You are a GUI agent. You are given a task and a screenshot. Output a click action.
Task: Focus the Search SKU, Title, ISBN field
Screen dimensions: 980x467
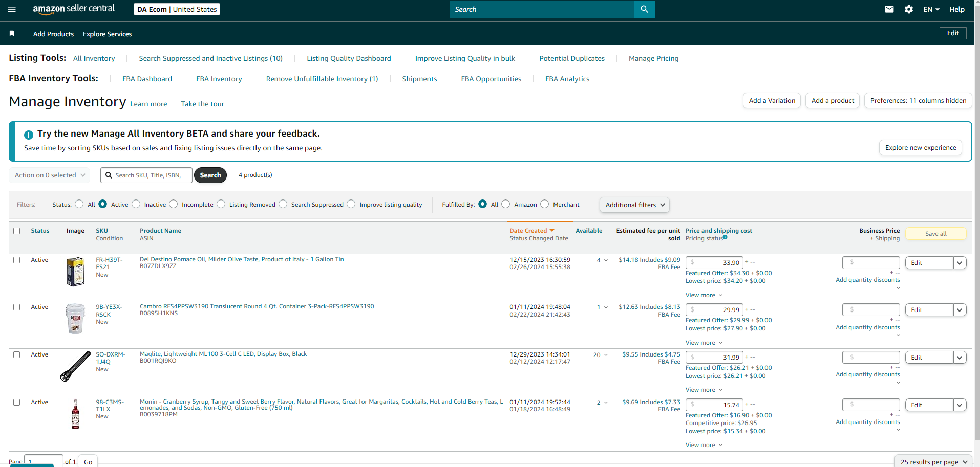146,175
